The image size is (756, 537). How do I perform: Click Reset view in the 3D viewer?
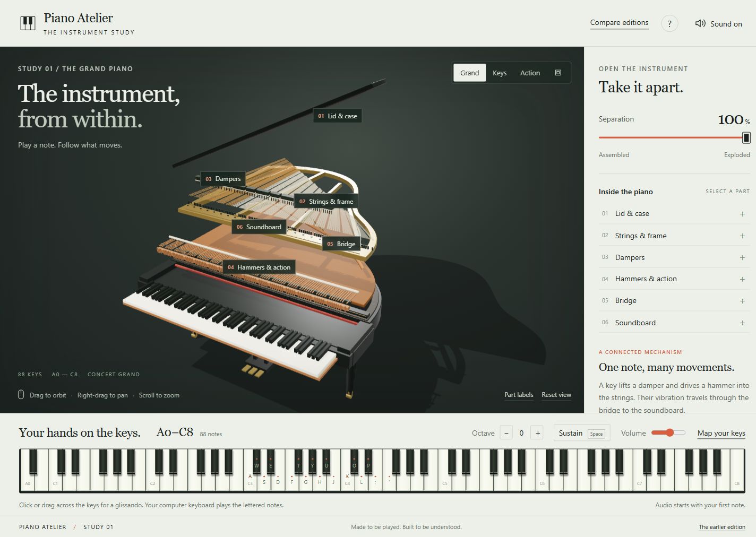[x=556, y=395]
